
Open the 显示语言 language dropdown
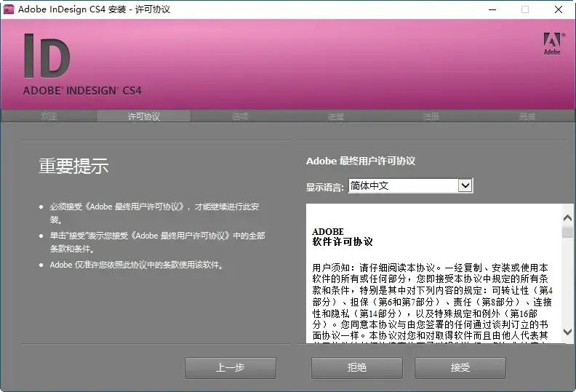tap(410, 185)
